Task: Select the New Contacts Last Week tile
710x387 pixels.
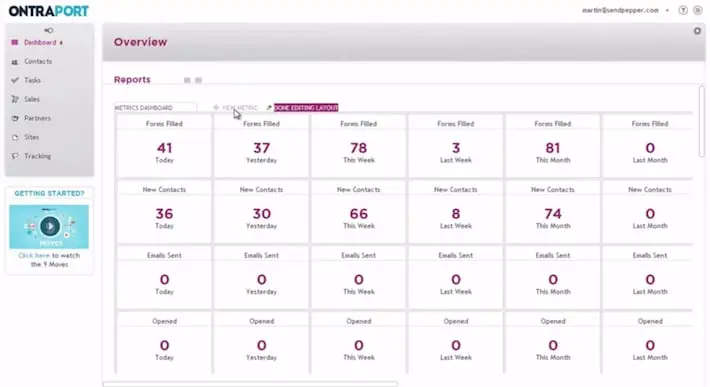Action: pos(456,211)
